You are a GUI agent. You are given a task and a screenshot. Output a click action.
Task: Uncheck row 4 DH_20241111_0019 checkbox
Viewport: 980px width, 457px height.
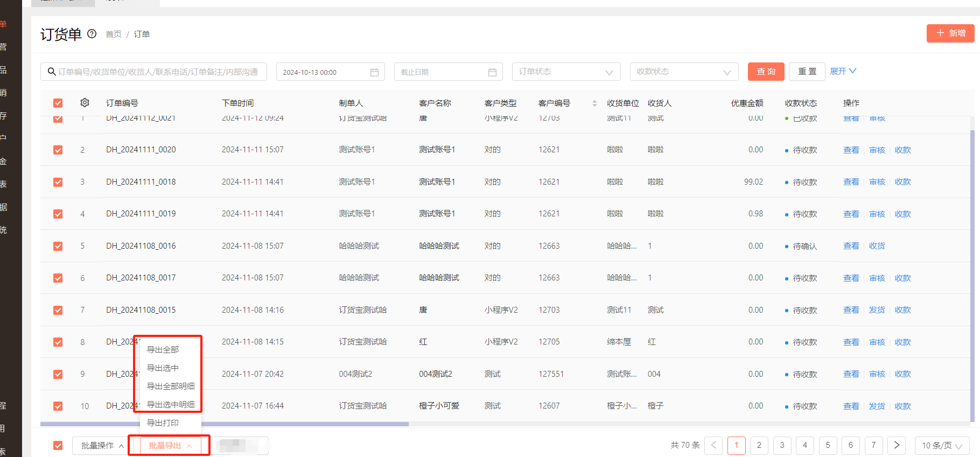(x=58, y=214)
